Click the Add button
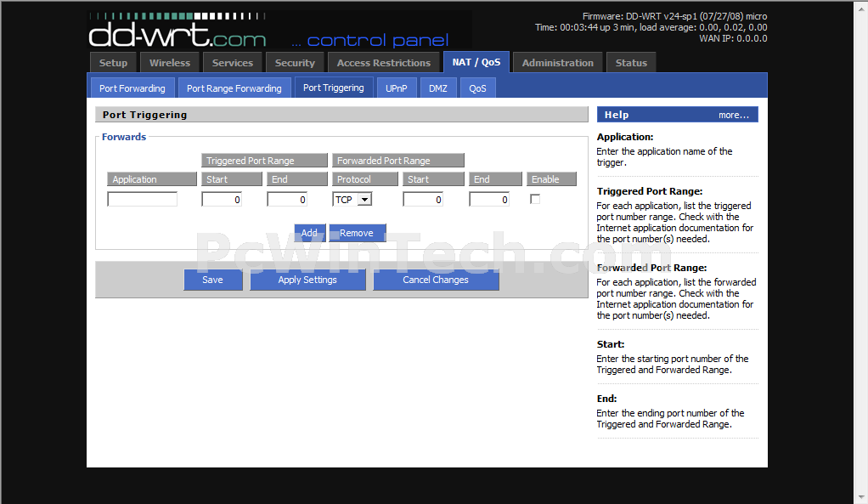 [x=309, y=233]
